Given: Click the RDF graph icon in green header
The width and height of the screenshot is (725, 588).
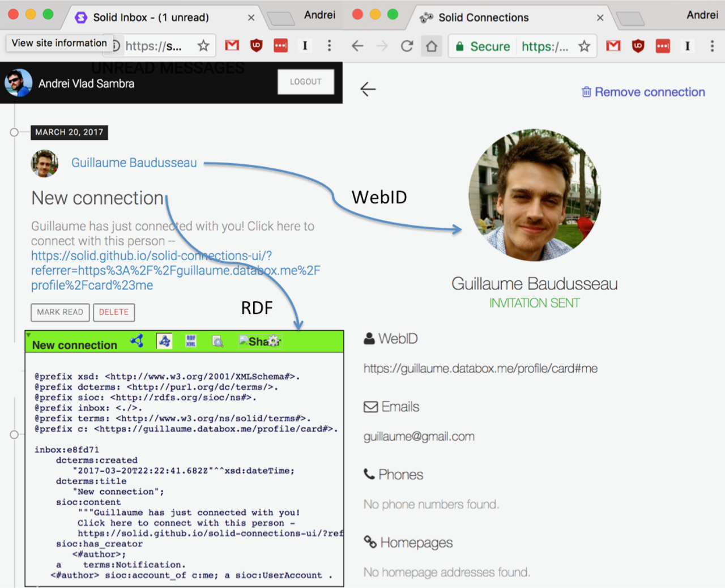Looking at the screenshot, I should click(137, 340).
